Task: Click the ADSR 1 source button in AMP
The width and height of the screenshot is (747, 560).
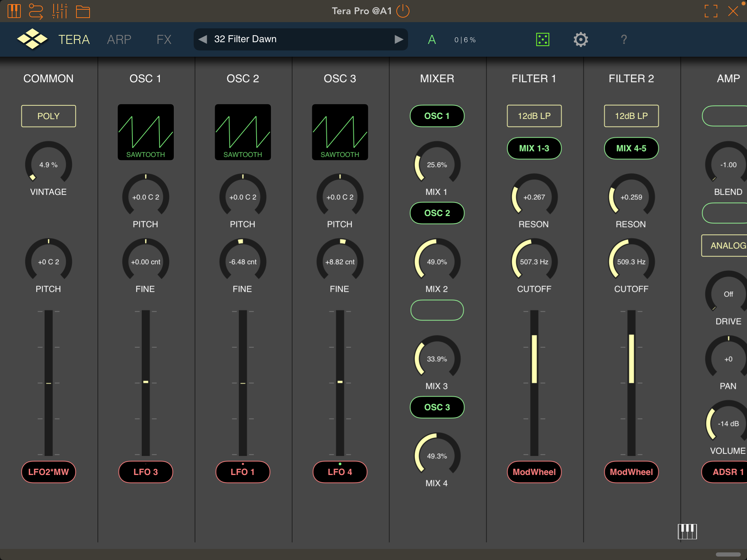Action: [724, 472]
